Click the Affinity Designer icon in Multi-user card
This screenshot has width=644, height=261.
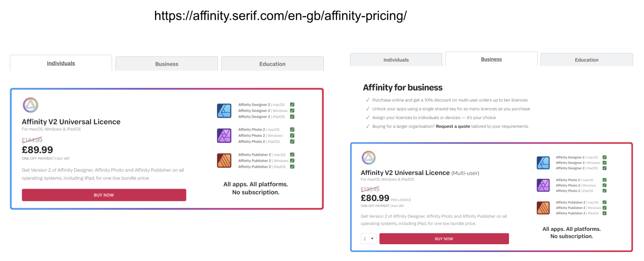(x=543, y=163)
